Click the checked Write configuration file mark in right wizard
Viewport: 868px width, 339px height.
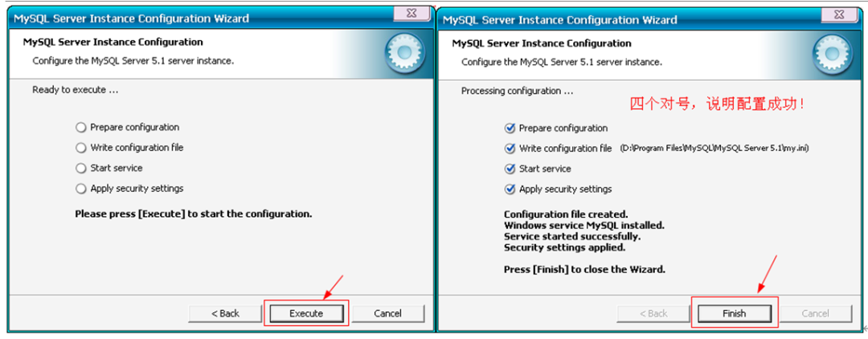[x=510, y=149]
